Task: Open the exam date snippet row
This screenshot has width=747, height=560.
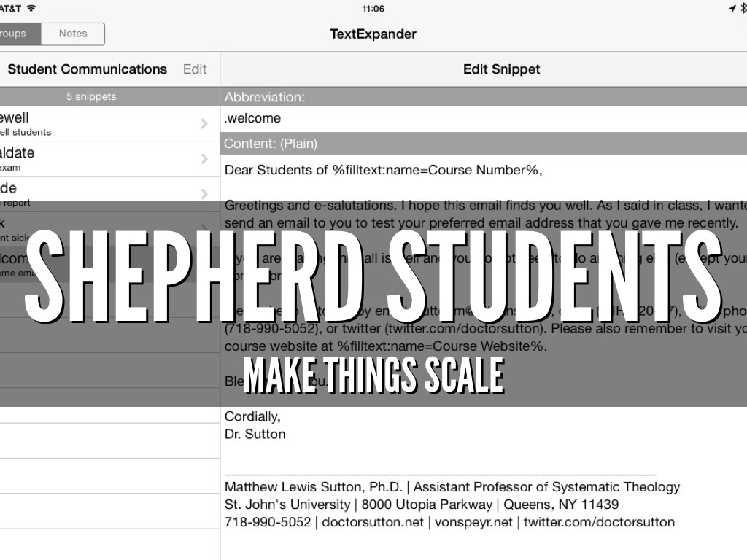Action: click(x=109, y=159)
